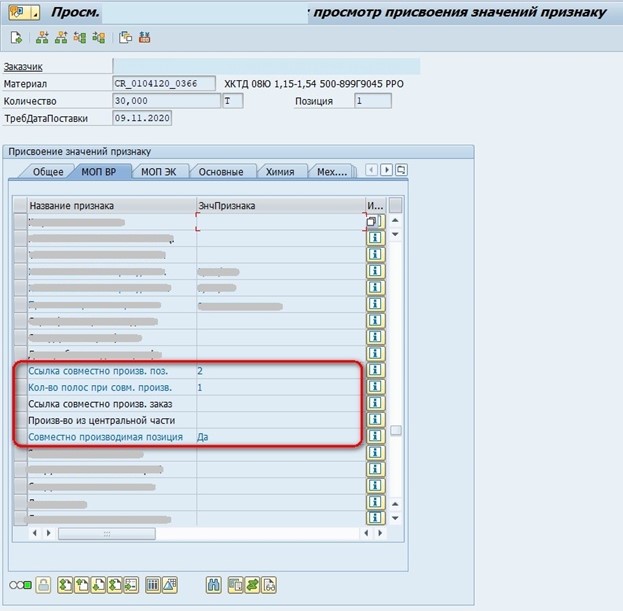Open info for Произв-во из центральной части row
Screen dimensions: 623x611
(375, 420)
